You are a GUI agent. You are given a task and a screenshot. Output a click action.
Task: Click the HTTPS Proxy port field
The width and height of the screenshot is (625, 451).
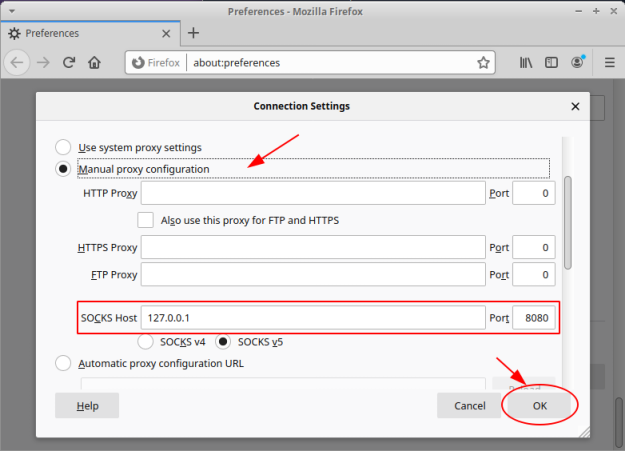pyautogui.click(x=534, y=247)
